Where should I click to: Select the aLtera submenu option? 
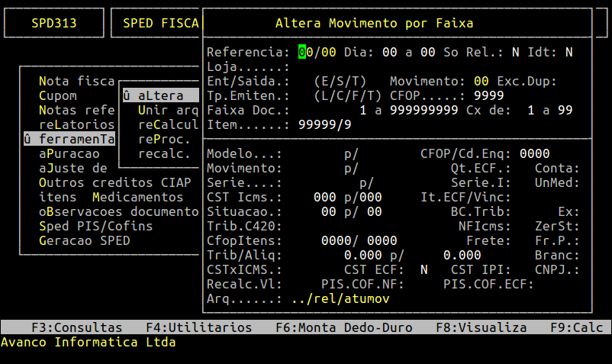[160, 95]
